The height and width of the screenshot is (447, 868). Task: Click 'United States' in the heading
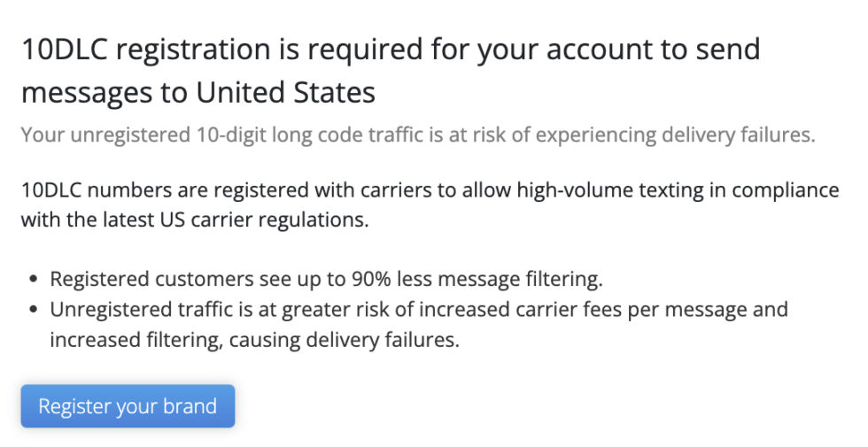[286, 92]
